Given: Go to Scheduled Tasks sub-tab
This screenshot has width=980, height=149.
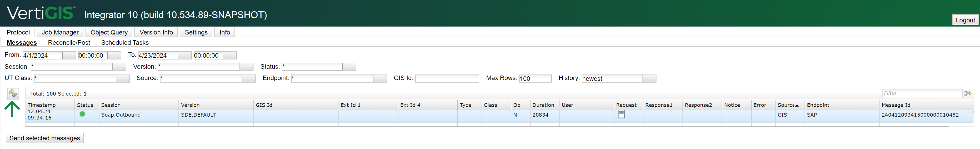Looking at the screenshot, I should (125, 43).
